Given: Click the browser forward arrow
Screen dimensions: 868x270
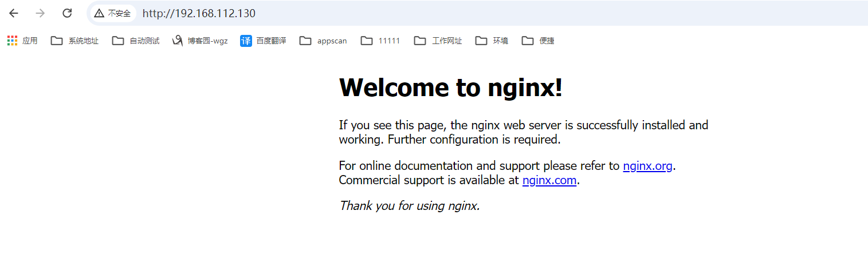Looking at the screenshot, I should coord(40,13).
